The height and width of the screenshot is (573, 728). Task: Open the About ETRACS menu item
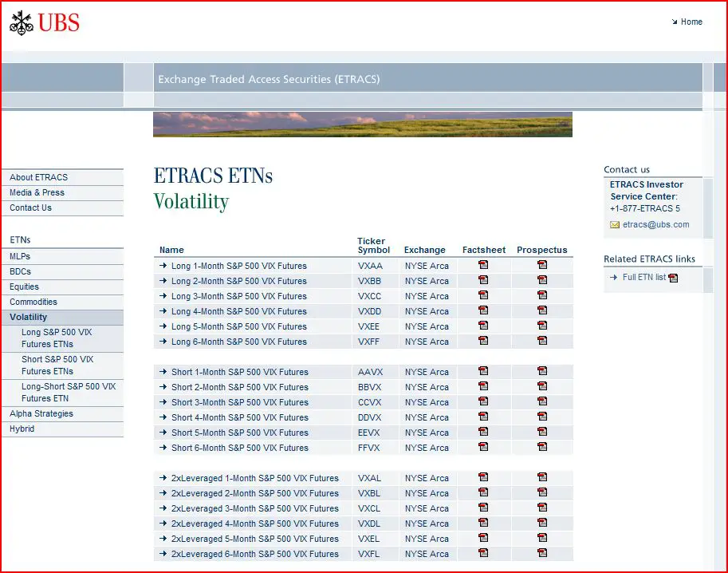(63, 177)
